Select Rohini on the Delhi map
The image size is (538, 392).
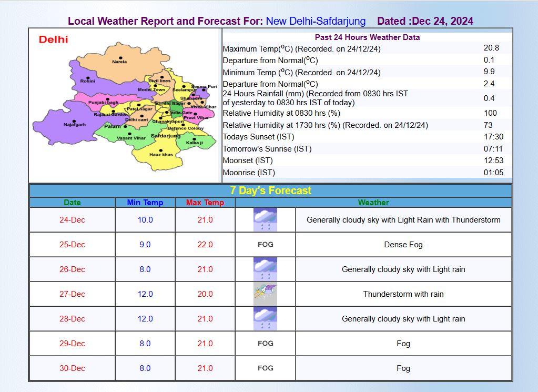point(88,81)
